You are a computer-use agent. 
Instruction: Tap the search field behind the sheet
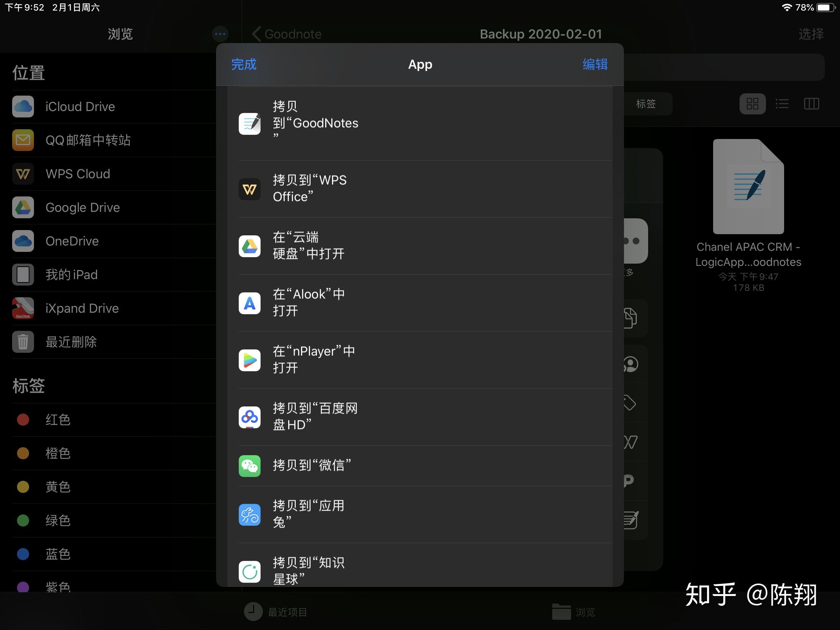pyautogui.click(x=724, y=67)
